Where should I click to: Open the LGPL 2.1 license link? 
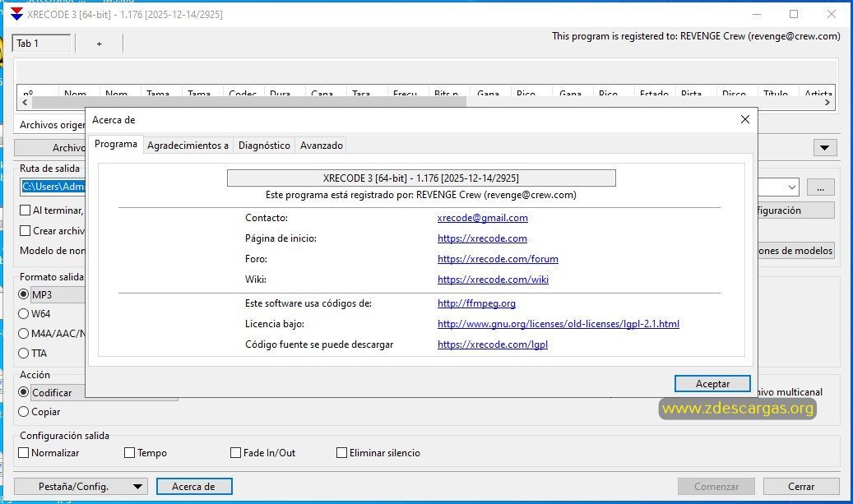point(559,324)
